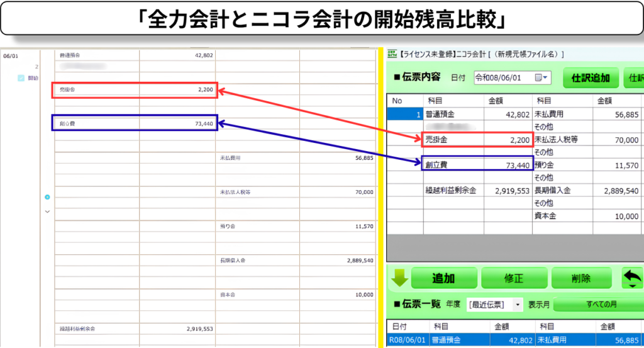Viewport: 644px width, 348px height.
Task: Click the 73,440 amount in left ledger
Action: (204, 124)
